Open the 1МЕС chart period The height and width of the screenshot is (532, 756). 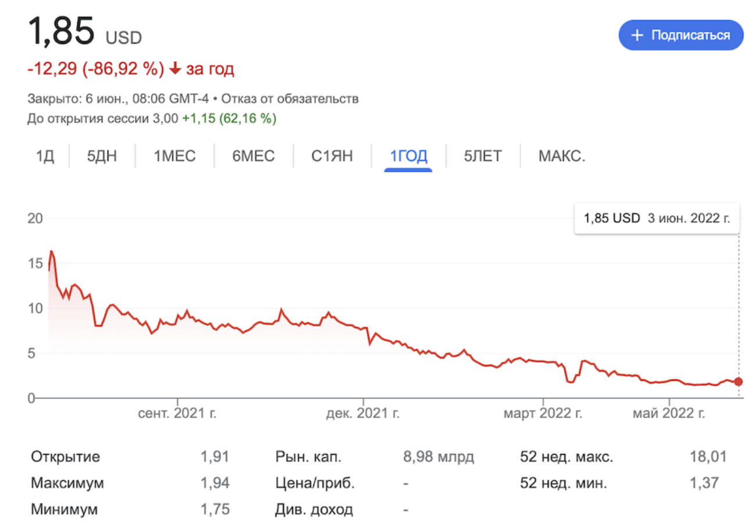(x=174, y=155)
